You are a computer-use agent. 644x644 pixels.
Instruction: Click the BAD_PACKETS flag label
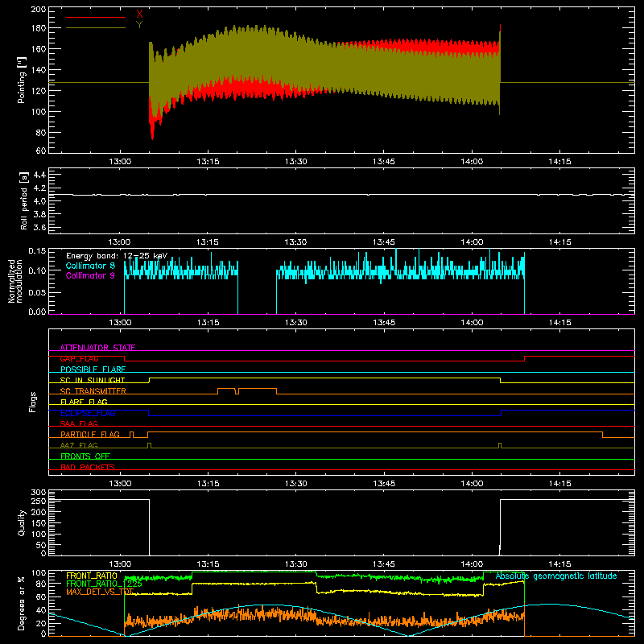coord(88,467)
